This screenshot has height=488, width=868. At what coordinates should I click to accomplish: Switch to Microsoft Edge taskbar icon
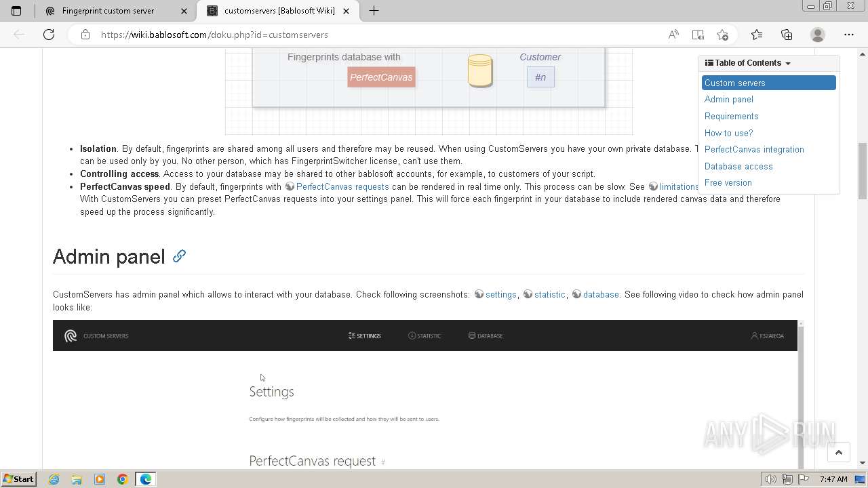146,479
